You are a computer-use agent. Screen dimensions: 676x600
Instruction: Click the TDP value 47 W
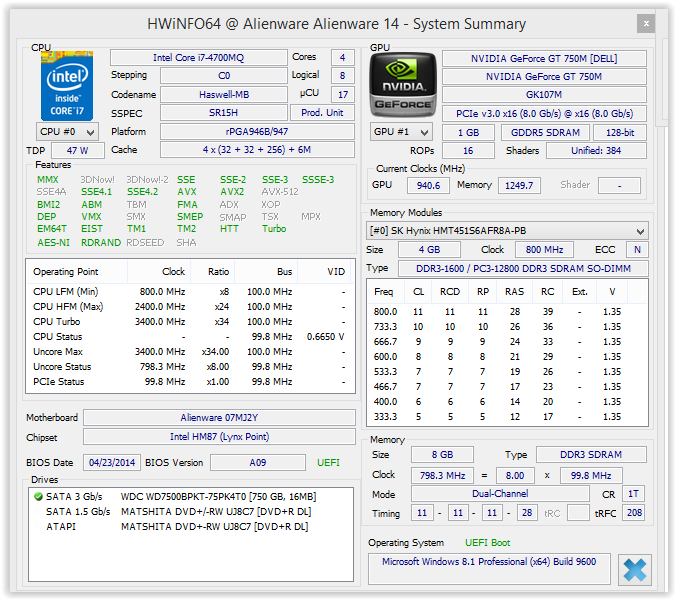click(78, 150)
